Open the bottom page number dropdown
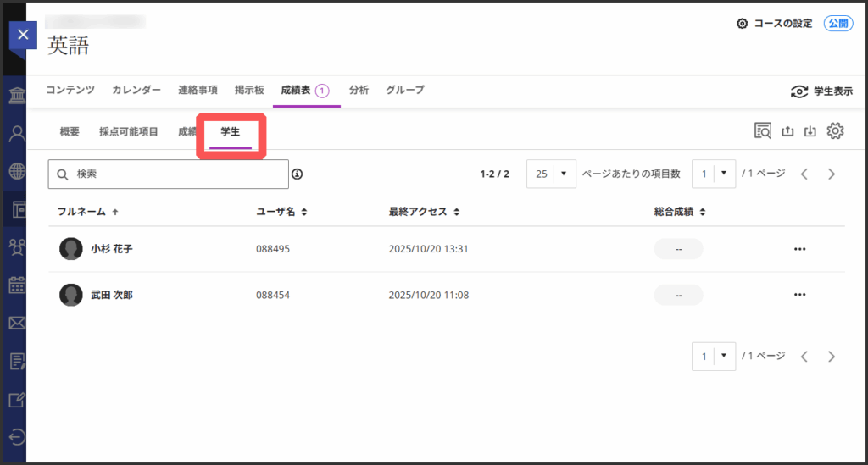The height and width of the screenshot is (465, 868). pos(712,357)
